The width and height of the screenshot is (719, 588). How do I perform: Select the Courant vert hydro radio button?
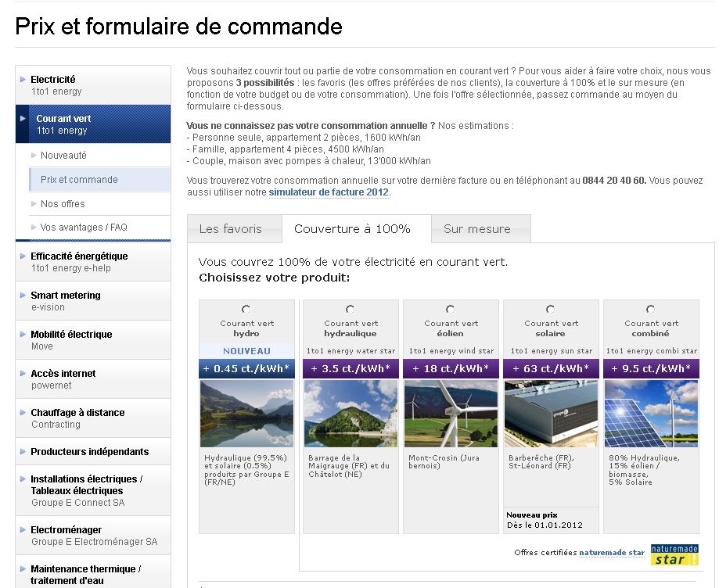point(246,310)
